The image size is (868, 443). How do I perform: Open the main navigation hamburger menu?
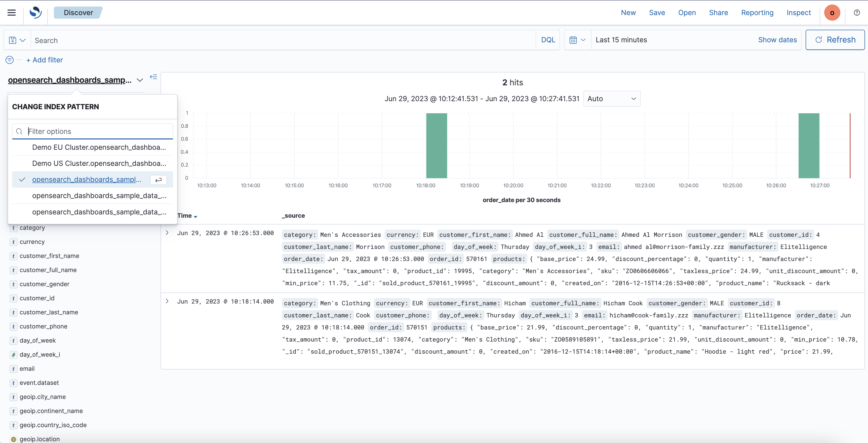pyautogui.click(x=11, y=13)
